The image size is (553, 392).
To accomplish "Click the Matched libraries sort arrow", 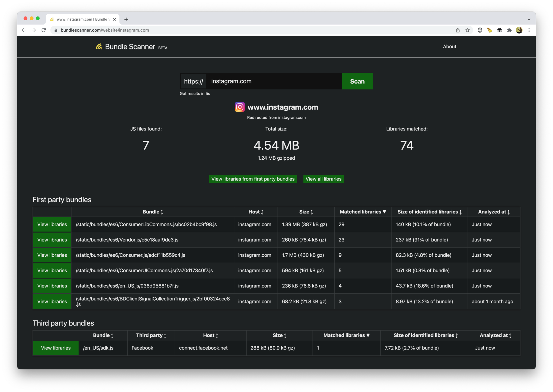I will pos(384,212).
